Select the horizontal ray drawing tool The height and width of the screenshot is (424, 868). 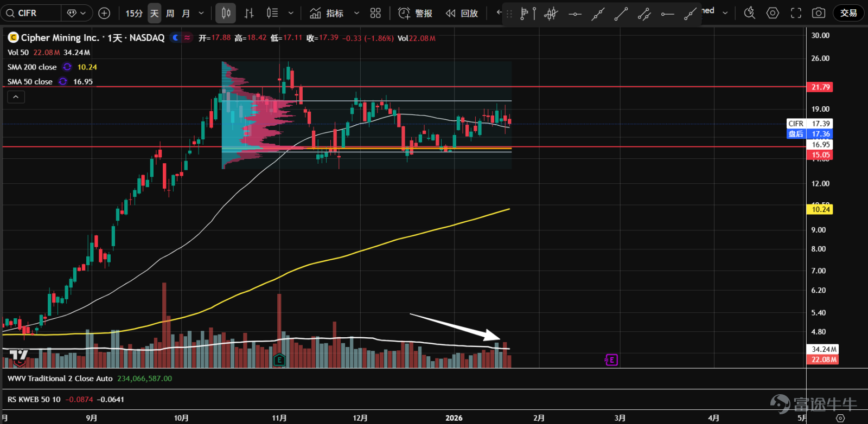click(668, 14)
